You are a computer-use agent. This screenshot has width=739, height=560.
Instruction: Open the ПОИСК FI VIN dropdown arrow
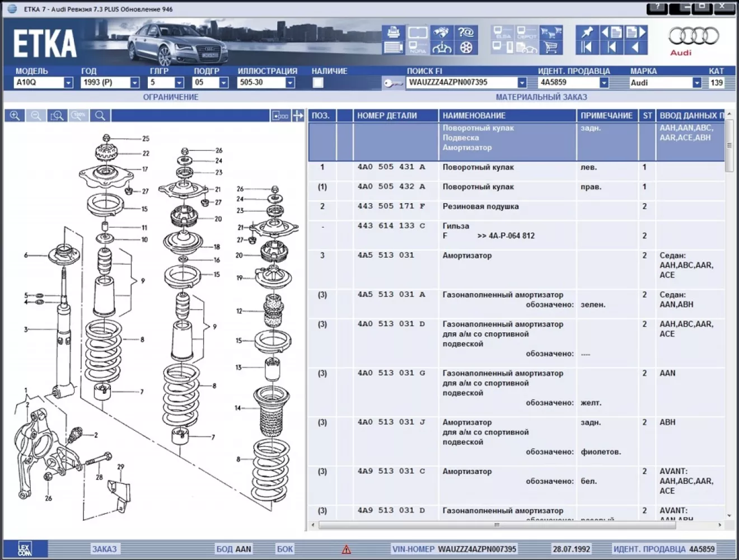[522, 83]
